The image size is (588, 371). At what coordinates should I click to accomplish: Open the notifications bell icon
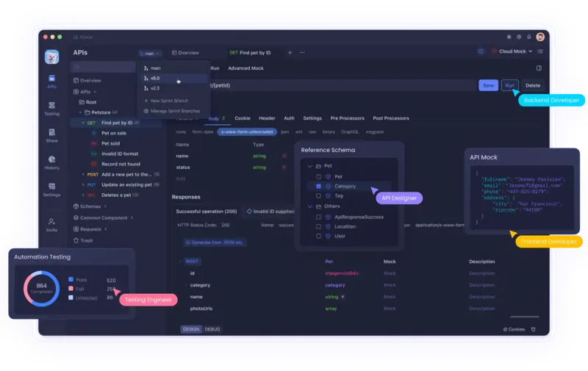[x=528, y=37]
